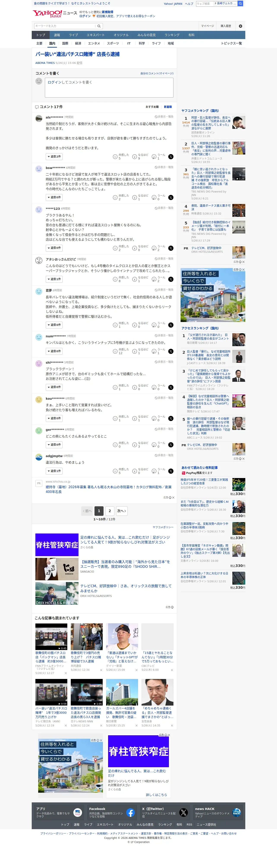The width and height of the screenshot is (277, 868).
Task: Toggle 共感した on adgjmptw comment
Action: [121, 471]
